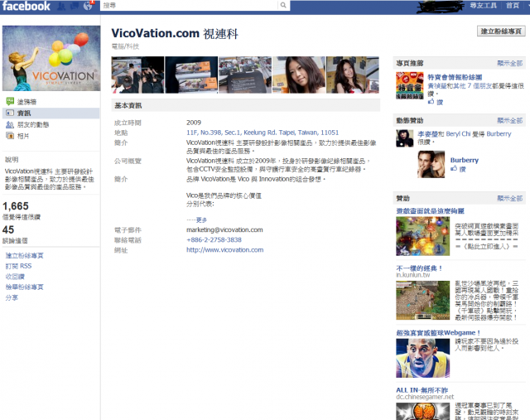530x420 pixels.
Task: Click the VicoVation.com 視連科 page title
Action: [175, 33]
